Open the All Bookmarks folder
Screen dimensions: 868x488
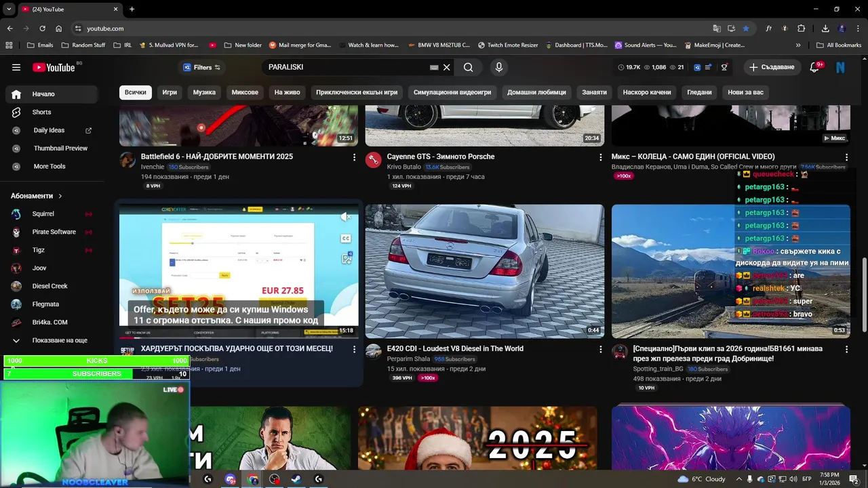838,45
